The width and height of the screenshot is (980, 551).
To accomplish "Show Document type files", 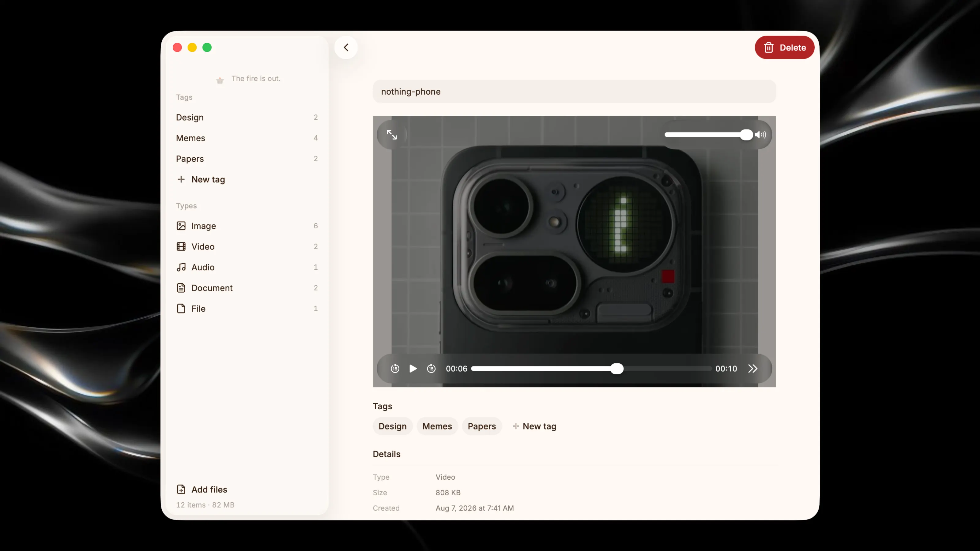I will (x=247, y=288).
